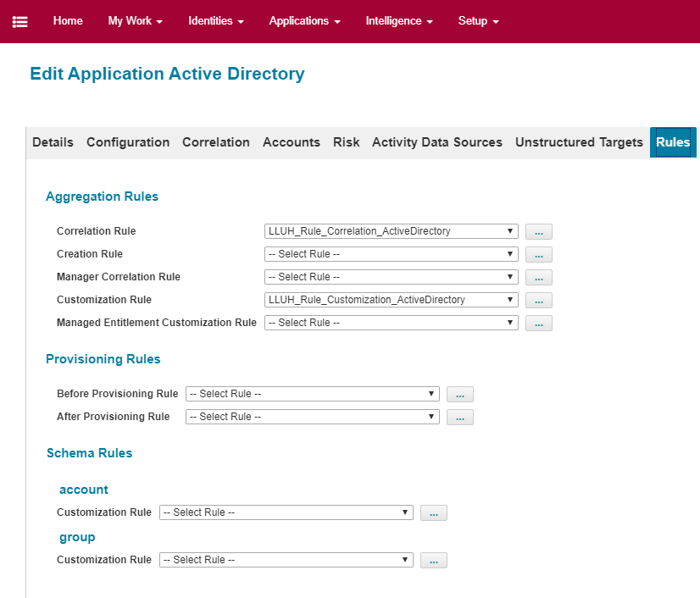Go to Home page link
The height and width of the screenshot is (598, 700).
[x=68, y=21]
